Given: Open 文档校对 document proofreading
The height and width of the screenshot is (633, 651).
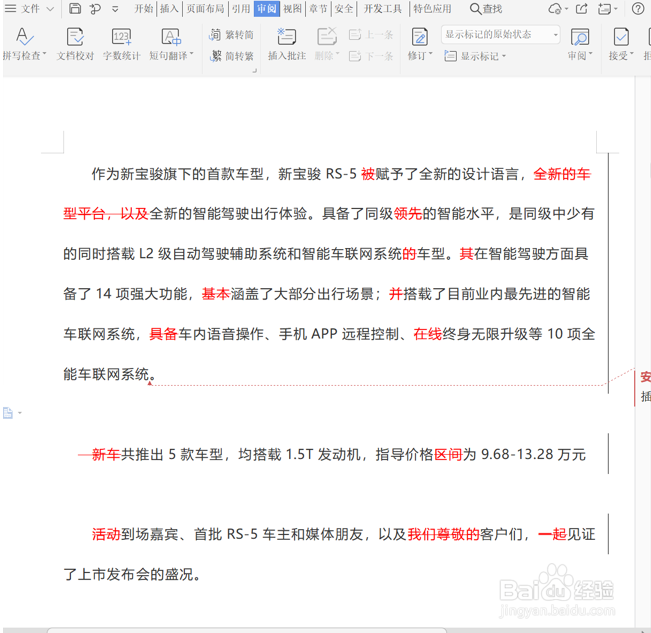Looking at the screenshot, I should [x=75, y=44].
